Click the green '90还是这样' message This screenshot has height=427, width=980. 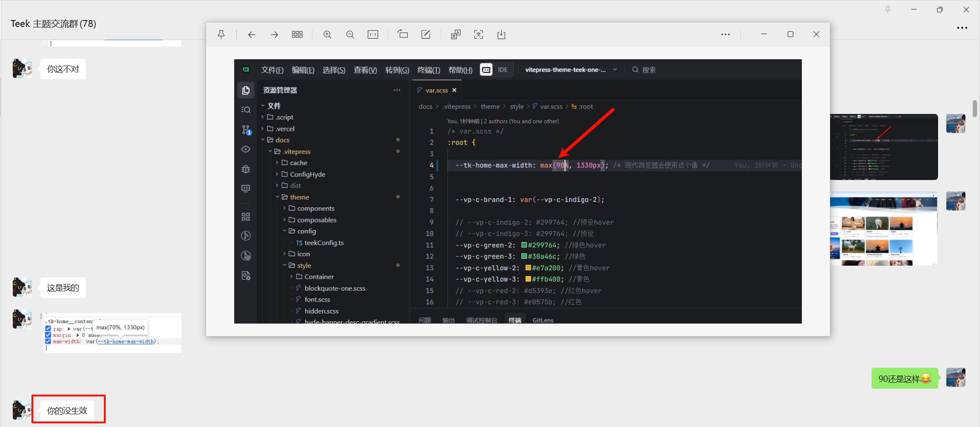905,379
